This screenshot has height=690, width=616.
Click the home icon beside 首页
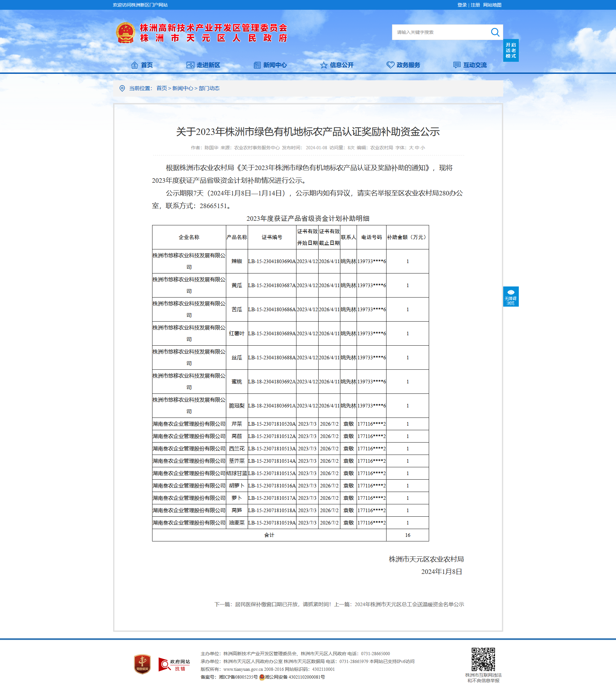tap(134, 65)
